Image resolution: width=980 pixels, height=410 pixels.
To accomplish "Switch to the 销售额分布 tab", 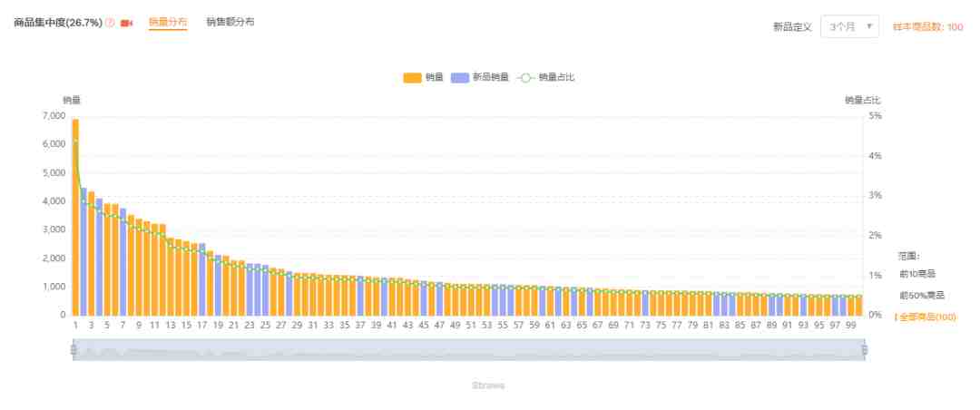I will coord(230,22).
